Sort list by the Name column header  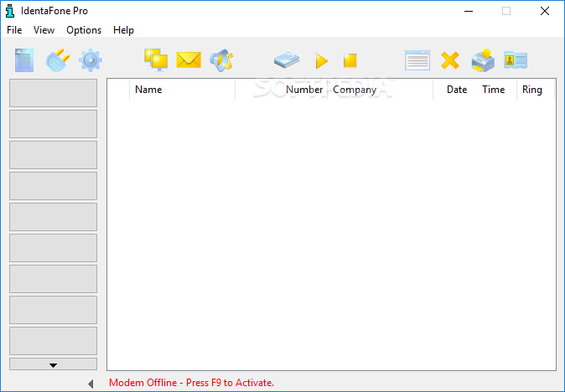pos(183,90)
